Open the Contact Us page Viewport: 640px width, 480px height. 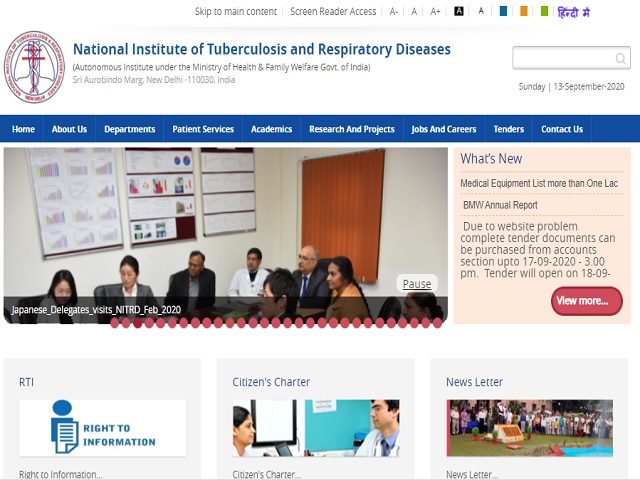(562, 129)
